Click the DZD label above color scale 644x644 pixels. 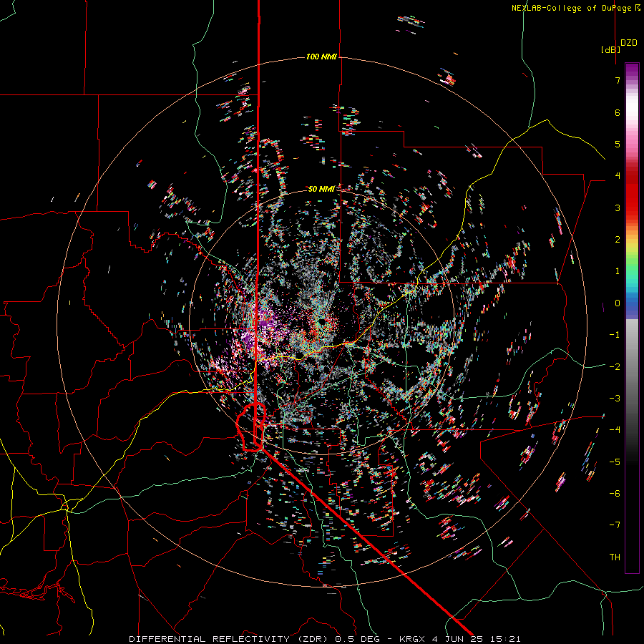click(x=629, y=43)
